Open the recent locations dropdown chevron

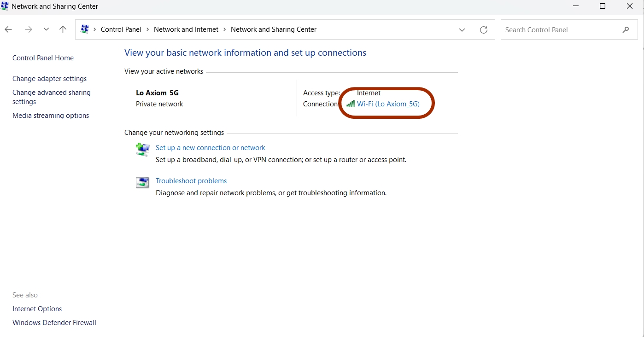46,29
